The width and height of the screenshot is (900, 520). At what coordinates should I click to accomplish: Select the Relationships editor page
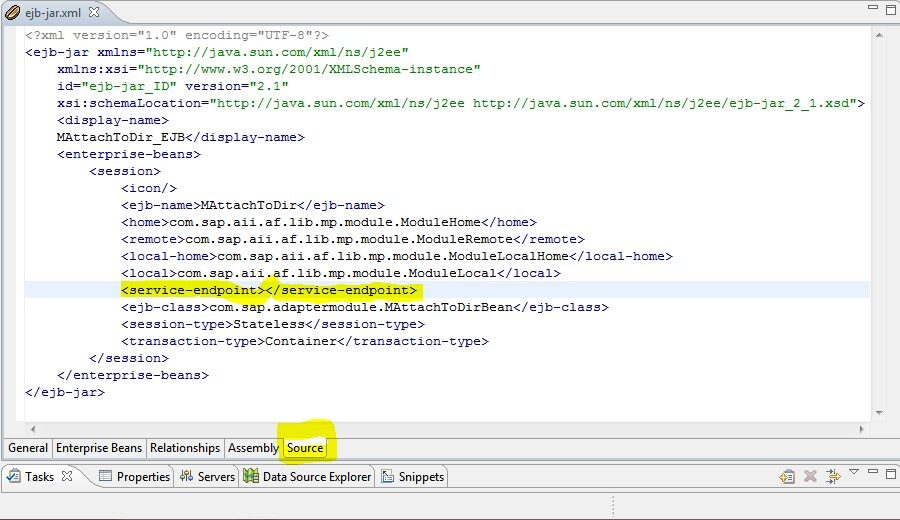tap(185, 448)
